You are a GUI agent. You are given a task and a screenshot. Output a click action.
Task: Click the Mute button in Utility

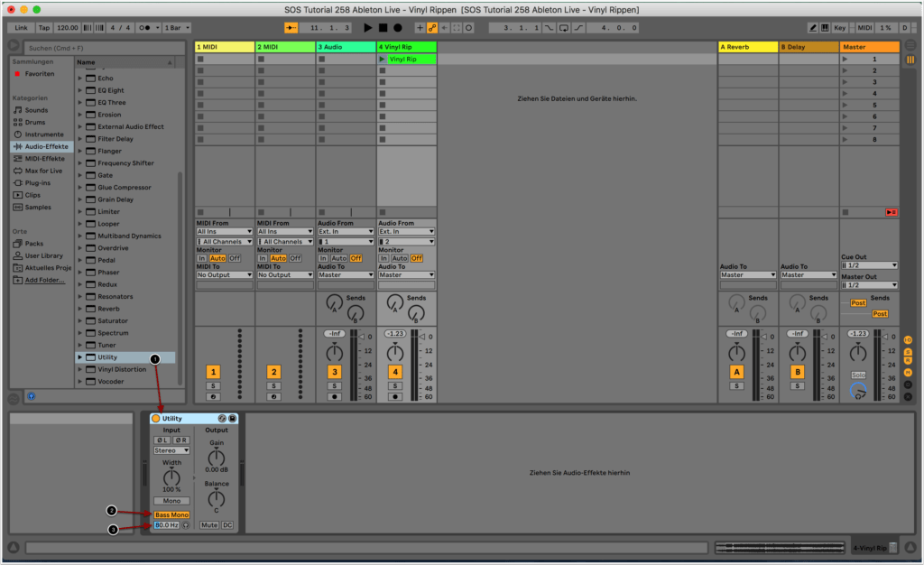[x=209, y=524]
